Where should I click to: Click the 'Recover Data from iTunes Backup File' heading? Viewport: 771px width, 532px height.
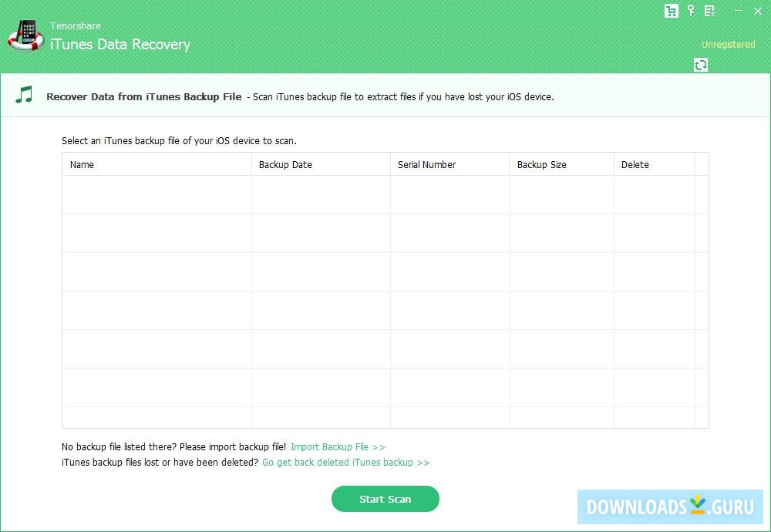point(144,97)
